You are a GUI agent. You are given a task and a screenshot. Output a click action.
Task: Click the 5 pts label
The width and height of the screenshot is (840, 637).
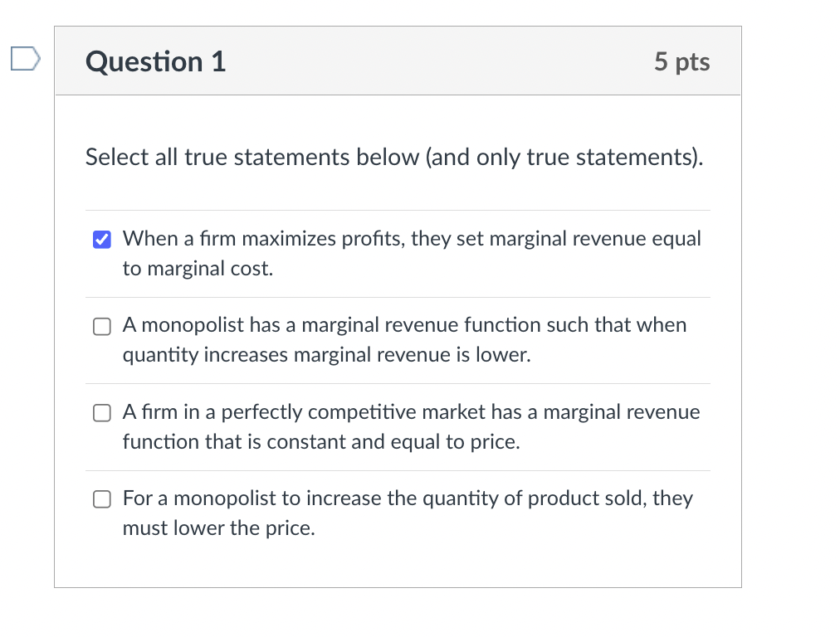click(x=682, y=61)
